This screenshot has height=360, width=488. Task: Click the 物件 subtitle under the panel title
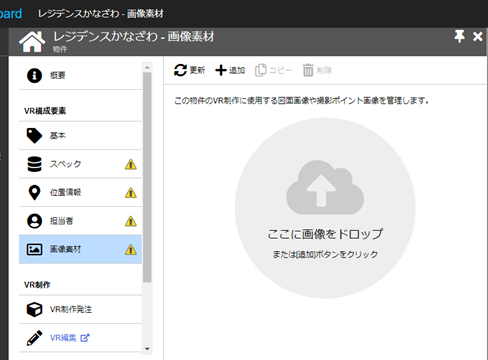(60, 49)
